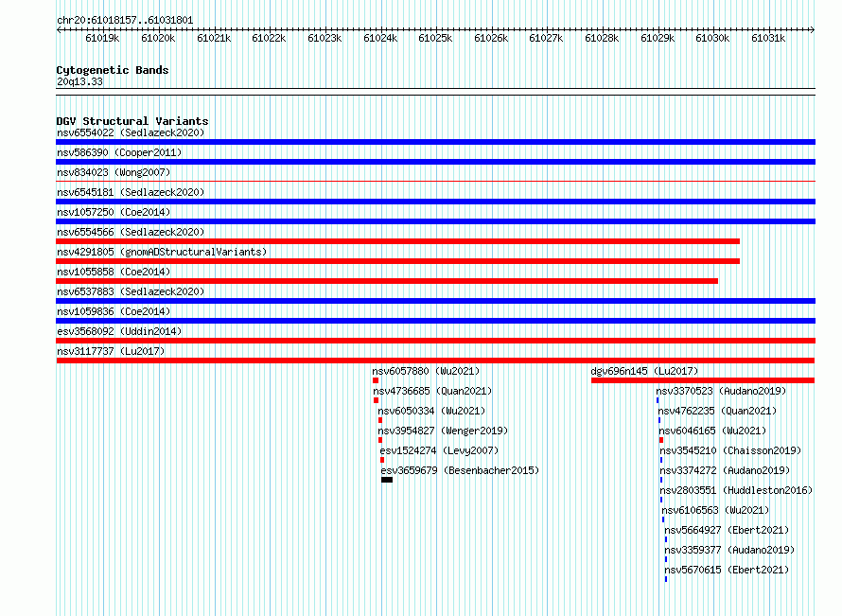This screenshot has width=842, height=616.
Task: Select blue bar under nsv1059836
Action: click(435, 321)
